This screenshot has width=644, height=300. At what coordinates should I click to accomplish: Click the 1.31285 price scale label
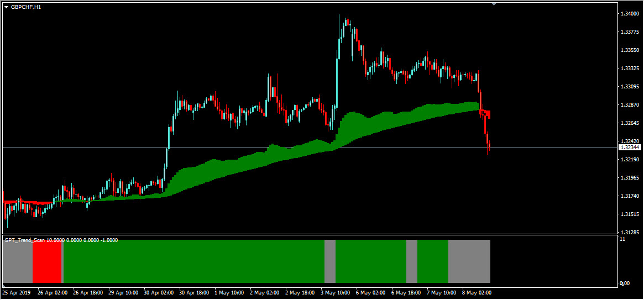630,232
